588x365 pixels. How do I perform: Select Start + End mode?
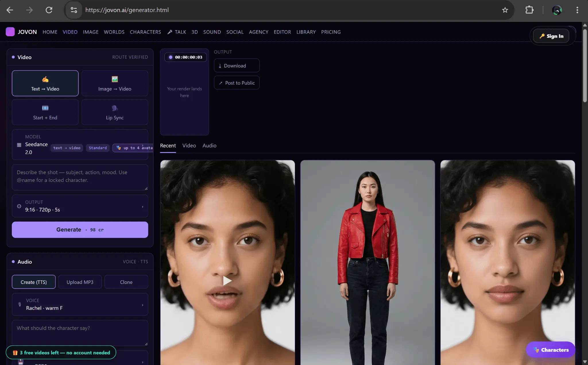(x=45, y=112)
